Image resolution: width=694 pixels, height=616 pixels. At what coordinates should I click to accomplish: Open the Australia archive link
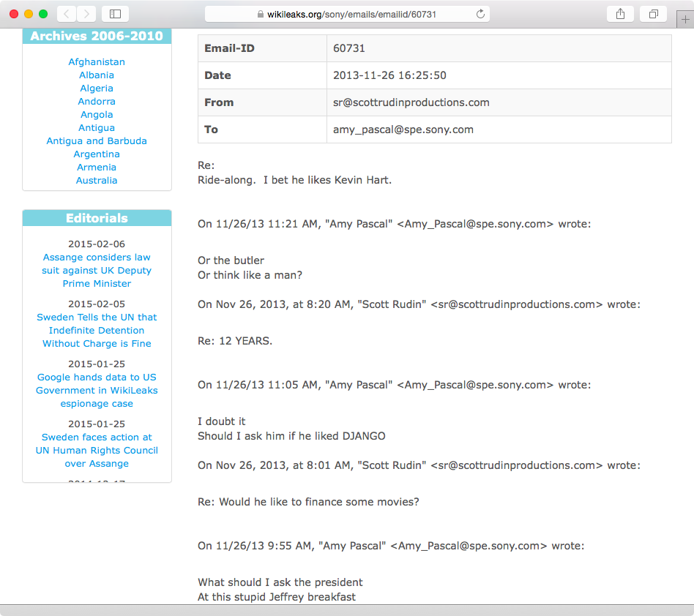tap(97, 181)
